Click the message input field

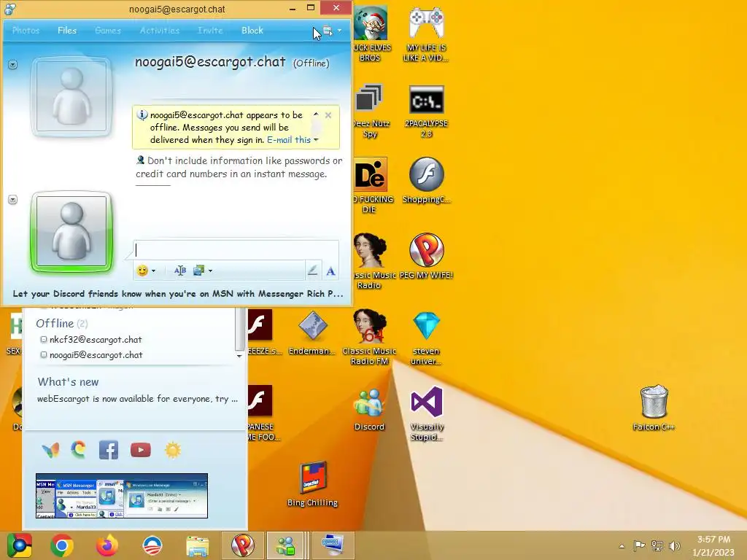point(236,250)
